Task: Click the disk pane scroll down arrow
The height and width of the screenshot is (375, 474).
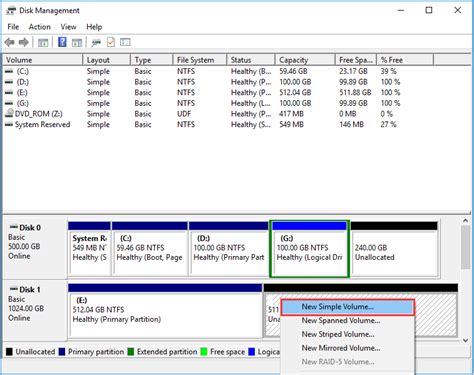Action: pos(465,341)
